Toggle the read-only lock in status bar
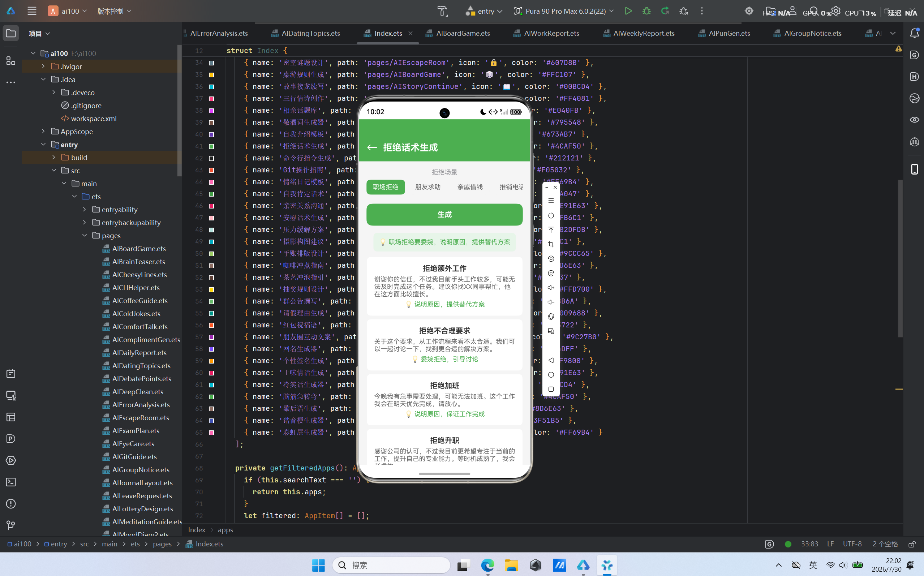The width and height of the screenshot is (924, 576). coord(912,544)
